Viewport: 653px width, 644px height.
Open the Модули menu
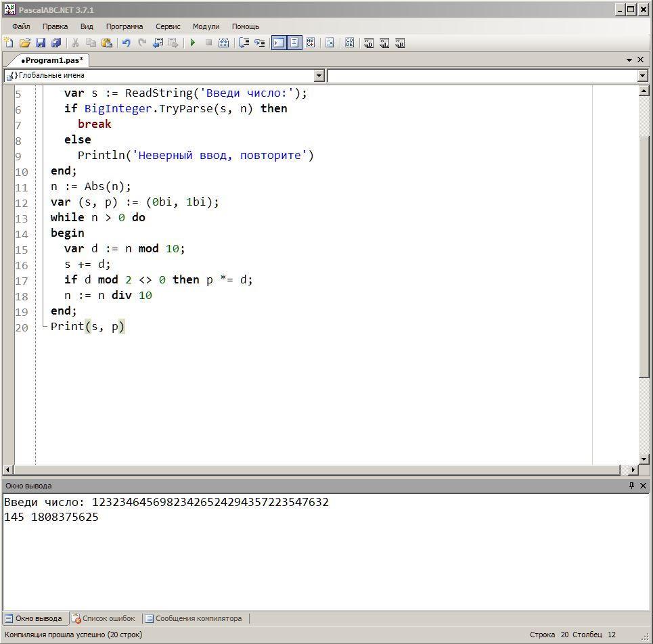(206, 26)
